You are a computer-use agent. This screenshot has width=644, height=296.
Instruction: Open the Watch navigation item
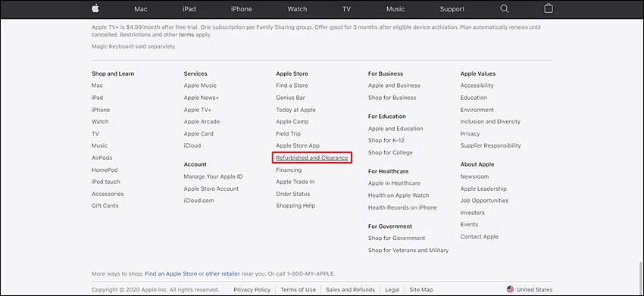click(297, 9)
